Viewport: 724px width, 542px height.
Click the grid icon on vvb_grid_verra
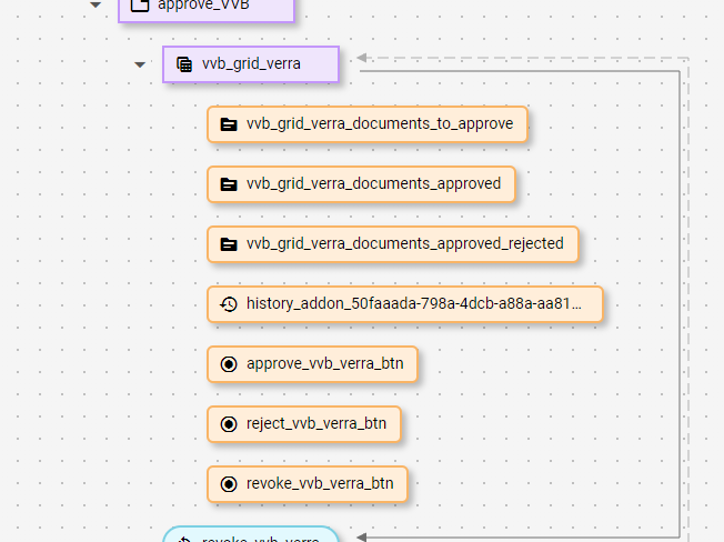pos(184,65)
